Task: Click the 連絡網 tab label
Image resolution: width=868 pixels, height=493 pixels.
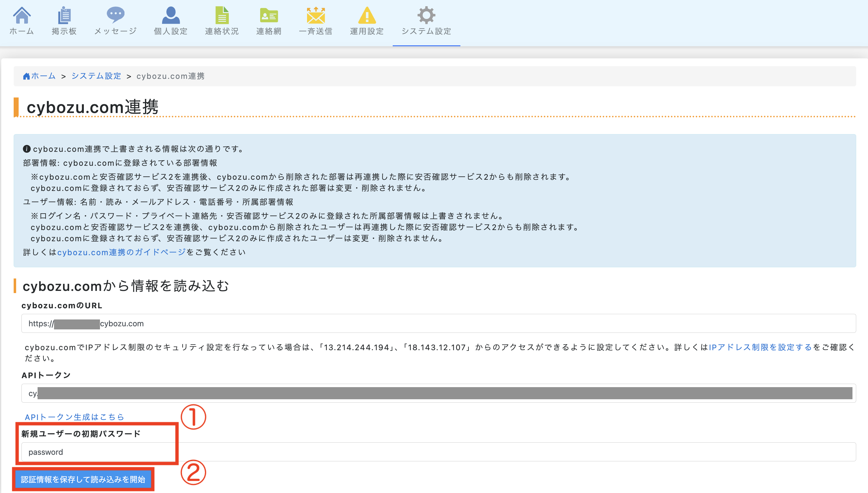Action: (269, 31)
